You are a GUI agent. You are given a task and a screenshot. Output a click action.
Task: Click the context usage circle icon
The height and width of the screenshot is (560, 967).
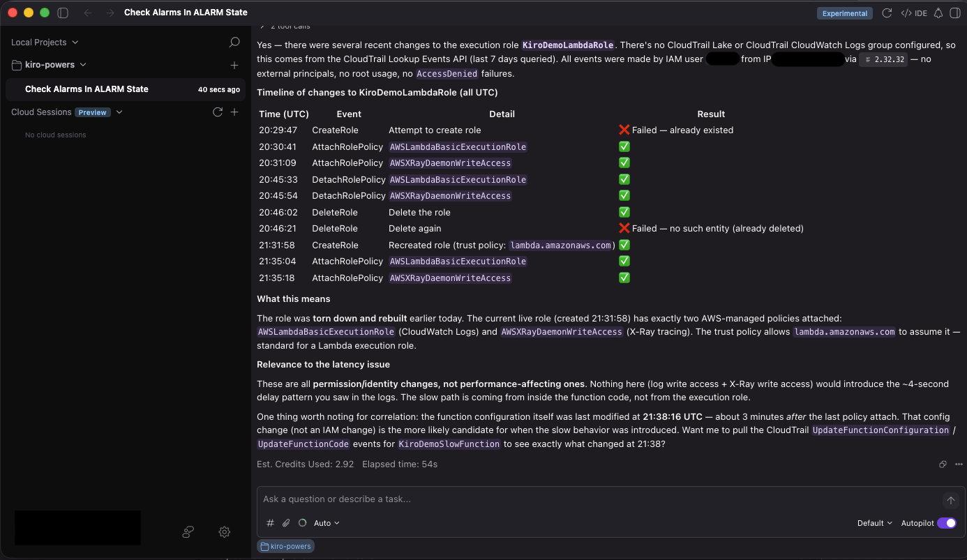coord(302,523)
